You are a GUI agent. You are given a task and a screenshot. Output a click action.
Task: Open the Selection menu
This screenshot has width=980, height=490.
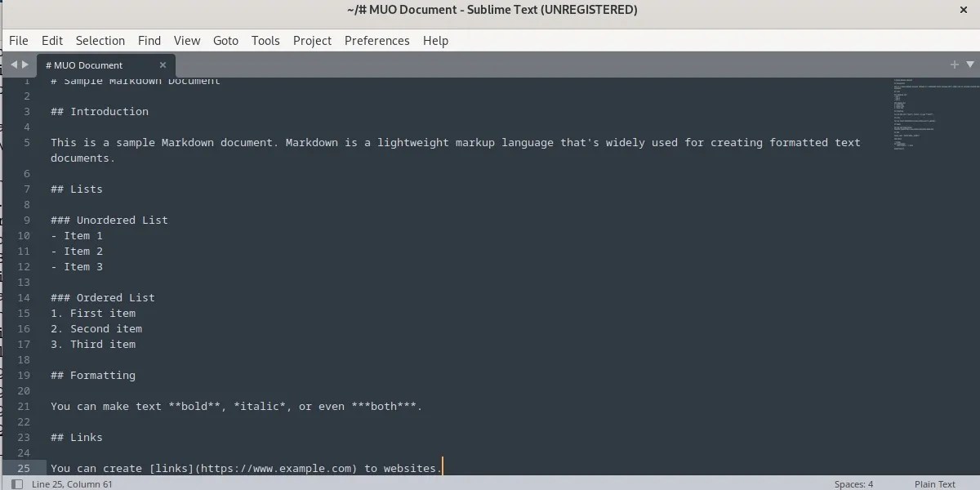pos(100,40)
